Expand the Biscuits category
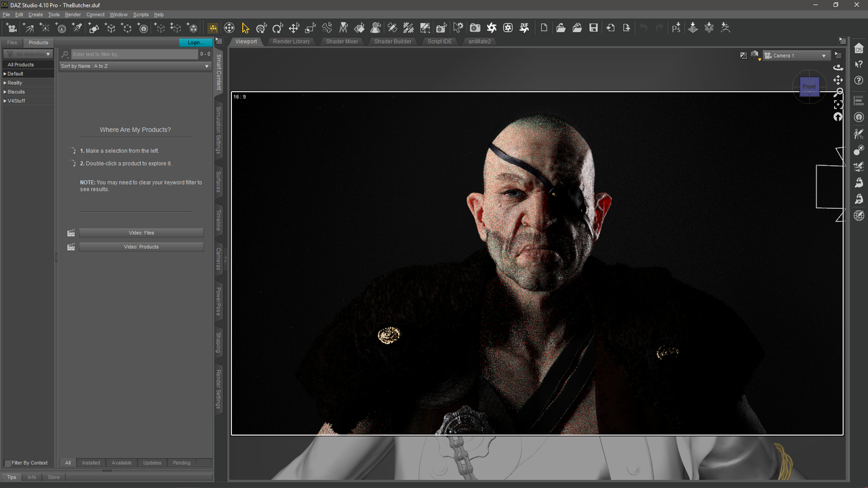 [x=5, y=91]
